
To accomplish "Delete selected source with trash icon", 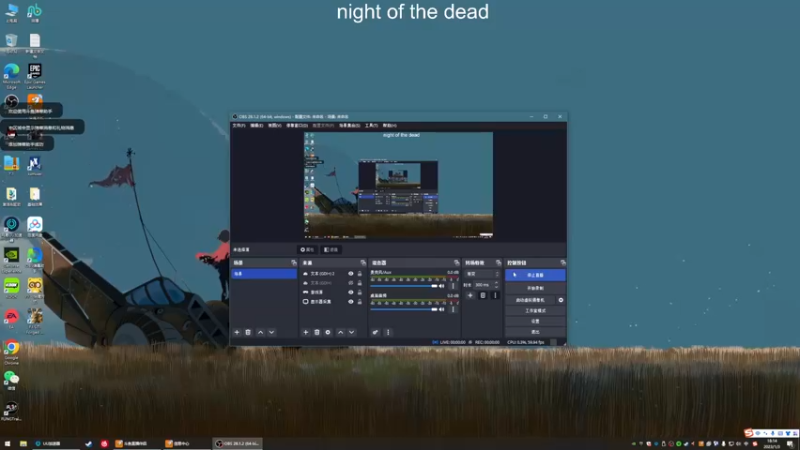I will [x=317, y=332].
